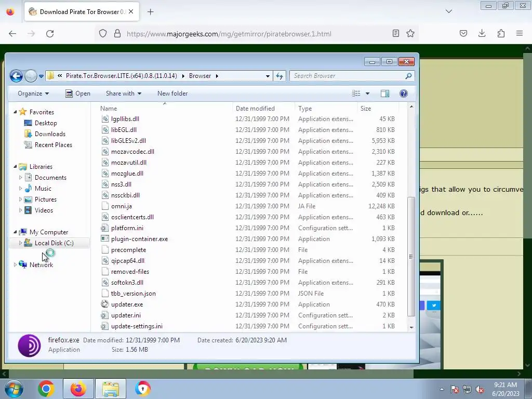Toggle Firefox reader view icon
Viewport: 532px width, 399px height.
[x=395, y=34]
